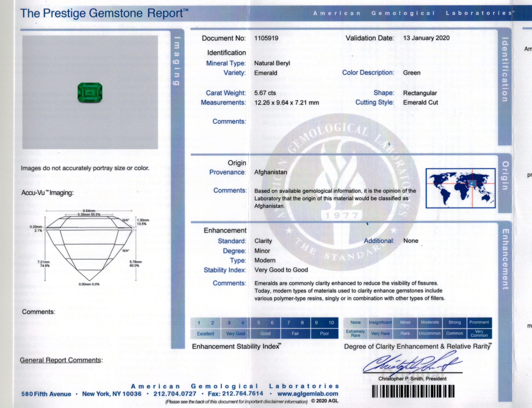This screenshot has height=408, width=532.
Task: Click the Standard value 'Clarity'
Action: 263,241
